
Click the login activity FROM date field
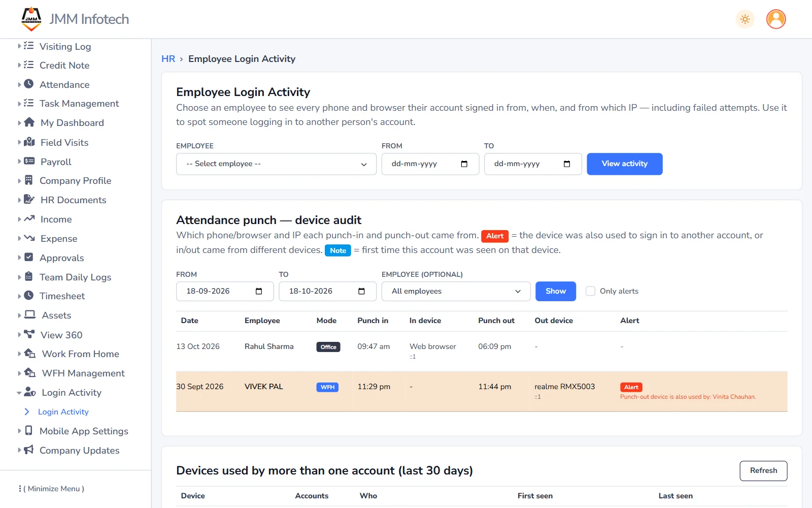tap(430, 164)
